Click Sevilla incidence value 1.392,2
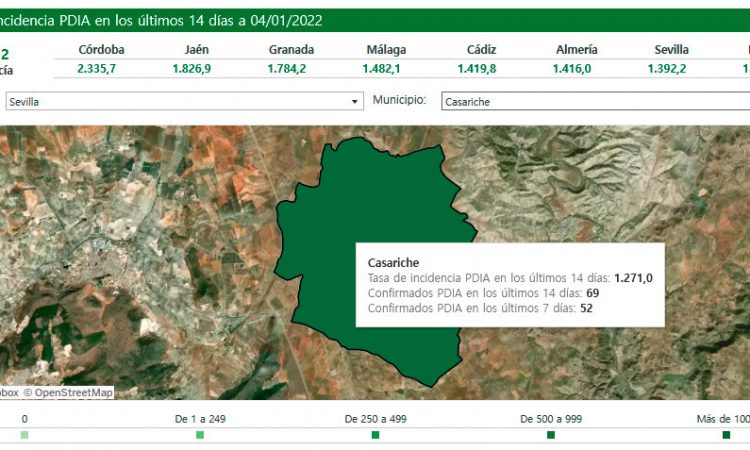This screenshot has height=450, width=750. (x=671, y=68)
